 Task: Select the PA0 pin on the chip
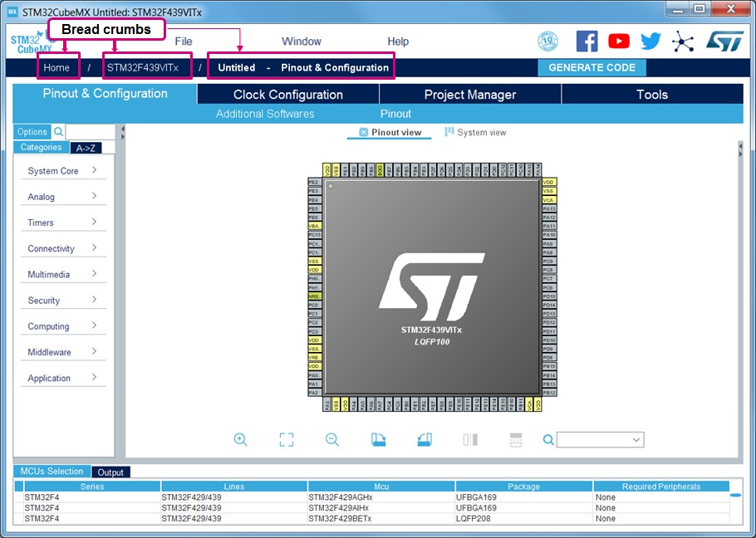pyautogui.click(x=315, y=375)
